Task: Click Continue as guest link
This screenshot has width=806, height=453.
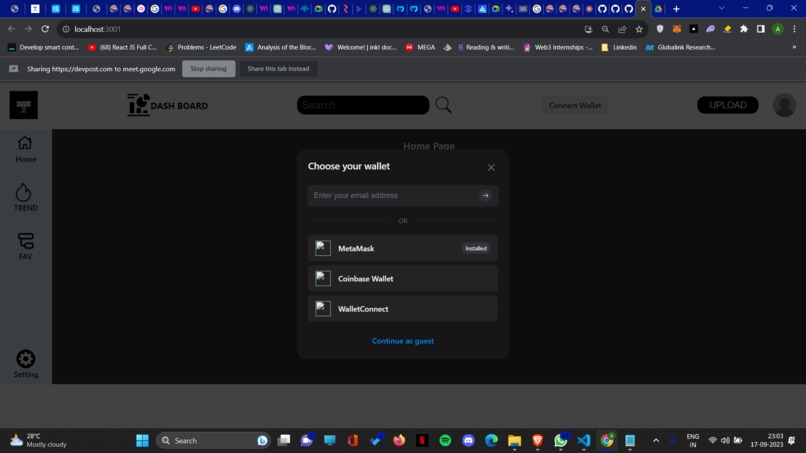Action: coord(402,341)
